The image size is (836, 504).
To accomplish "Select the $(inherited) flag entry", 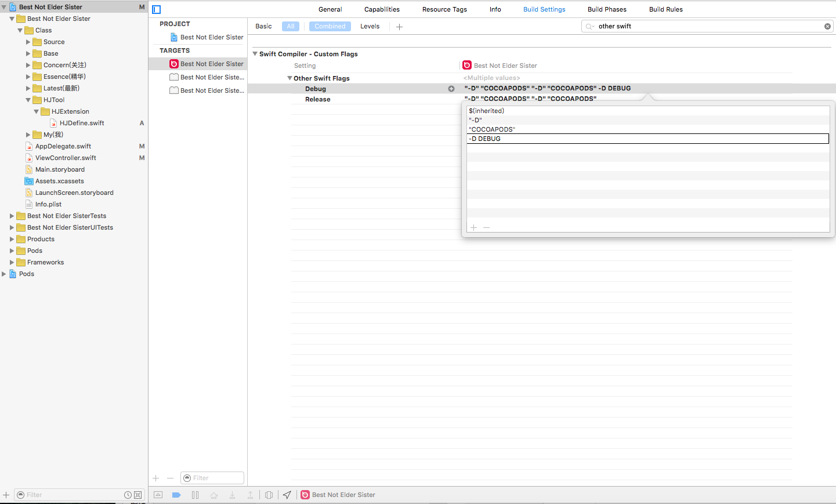I will pos(648,111).
